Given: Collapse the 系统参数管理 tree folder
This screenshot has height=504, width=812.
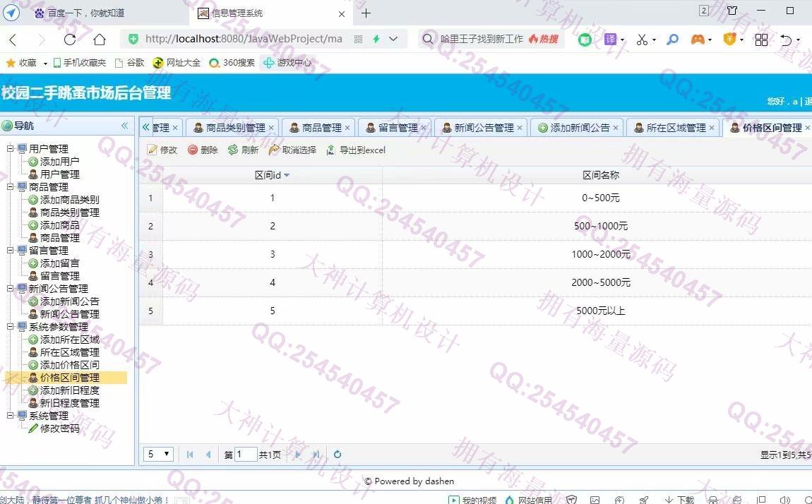Looking at the screenshot, I should 10,327.
